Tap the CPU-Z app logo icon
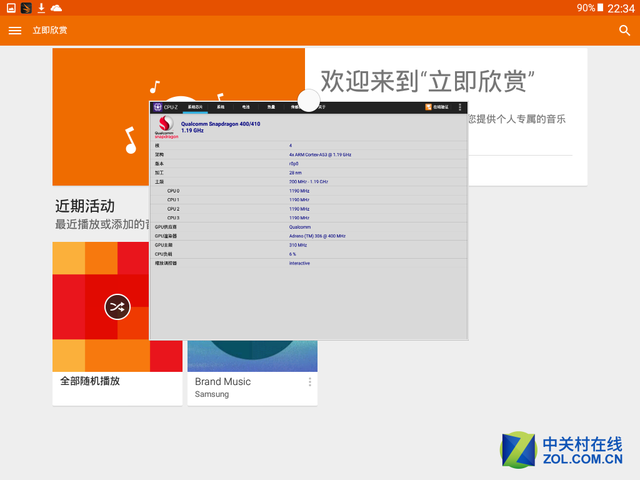This screenshot has height=480, width=640. (158, 107)
